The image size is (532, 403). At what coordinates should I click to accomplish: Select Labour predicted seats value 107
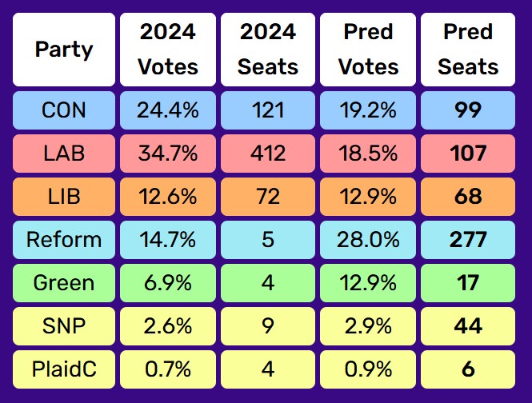click(x=468, y=154)
